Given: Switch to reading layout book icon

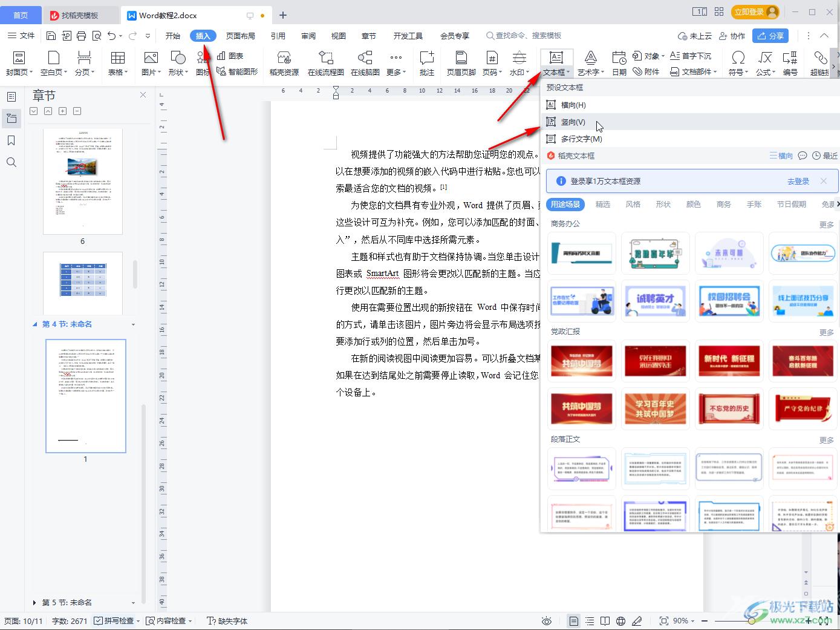Looking at the screenshot, I should [x=605, y=621].
